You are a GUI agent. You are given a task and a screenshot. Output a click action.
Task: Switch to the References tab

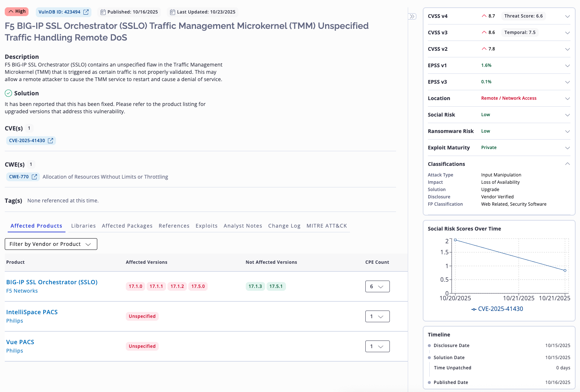click(x=174, y=226)
